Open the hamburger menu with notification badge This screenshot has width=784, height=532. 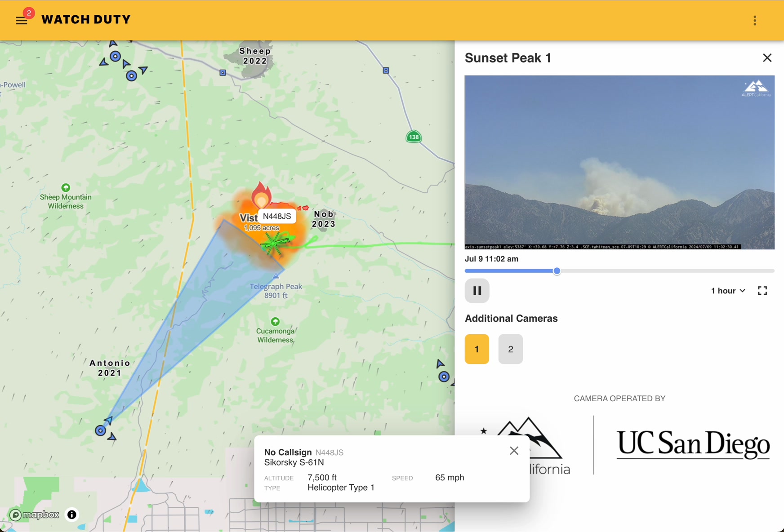[x=22, y=20]
